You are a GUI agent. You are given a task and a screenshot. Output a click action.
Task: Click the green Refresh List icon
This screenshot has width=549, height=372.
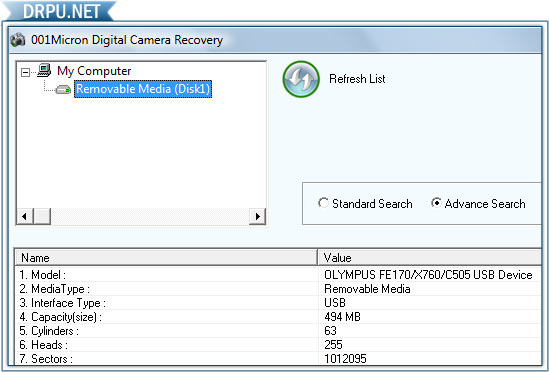tap(301, 79)
